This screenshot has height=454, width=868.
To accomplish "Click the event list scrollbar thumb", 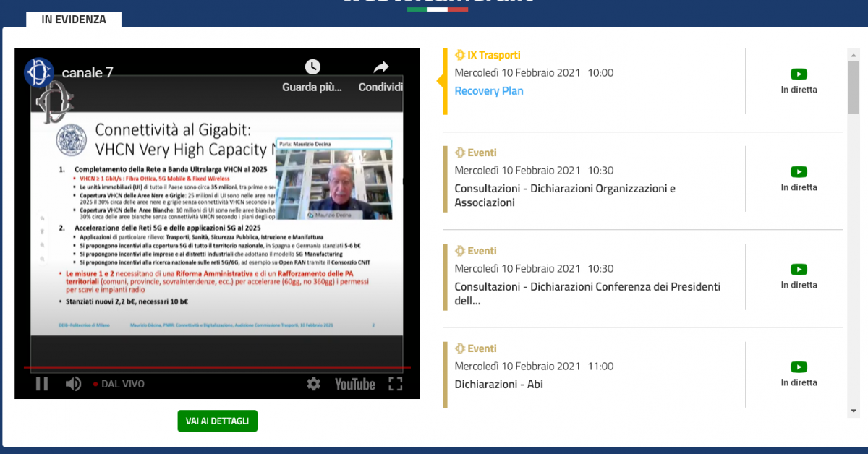I will (854, 87).
